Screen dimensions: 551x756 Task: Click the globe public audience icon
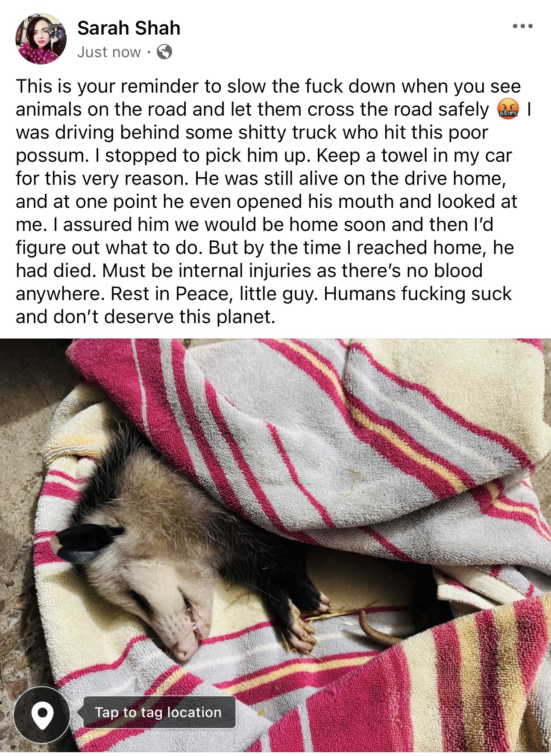[x=164, y=52]
